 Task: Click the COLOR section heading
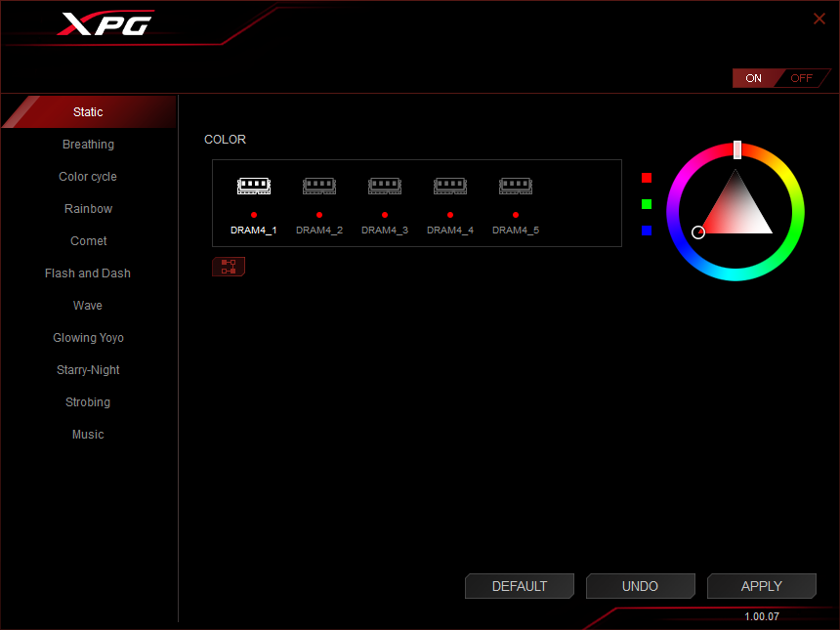[225, 140]
